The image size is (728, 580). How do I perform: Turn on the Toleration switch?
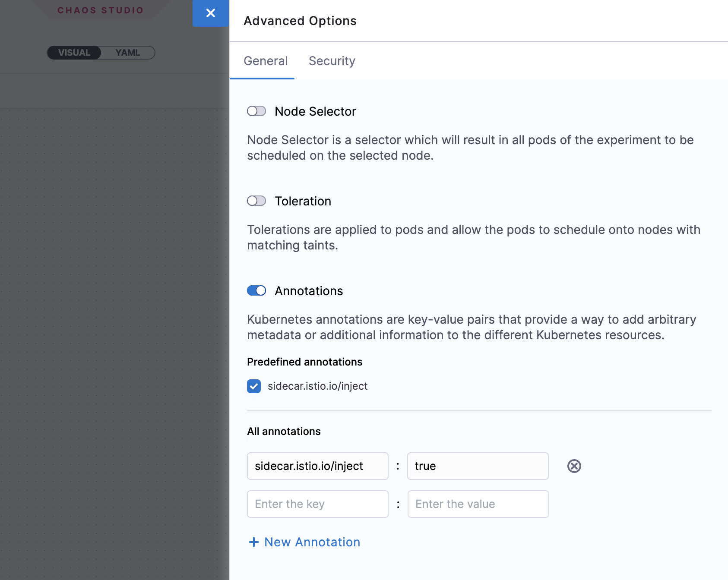coord(256,201)
